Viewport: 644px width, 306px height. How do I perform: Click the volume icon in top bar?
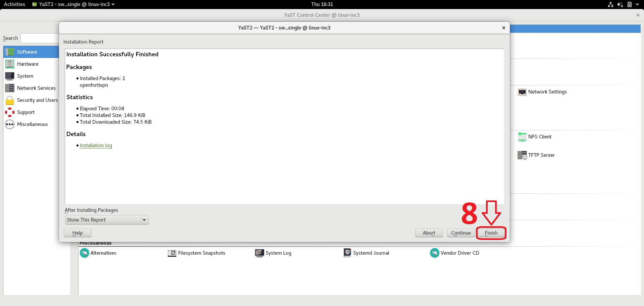pyautogui.click(x=620, y=4)
